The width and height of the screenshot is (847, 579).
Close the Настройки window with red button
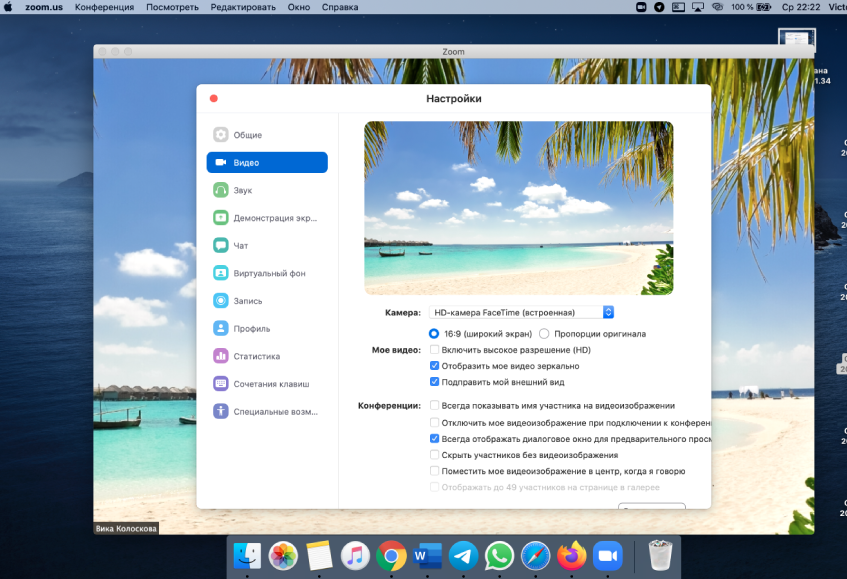click(x=214, y=98)
